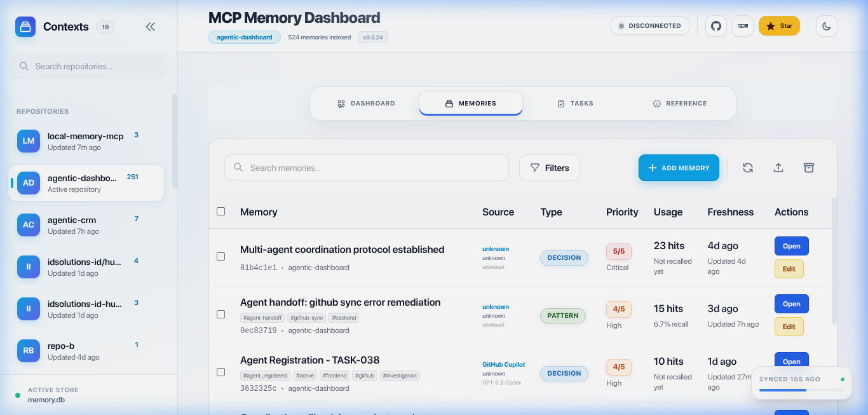The width and height of the screenshot is (868, 415).
Task: Open the Multi-agent coordination protocol memory
Action: pos(791,246)
